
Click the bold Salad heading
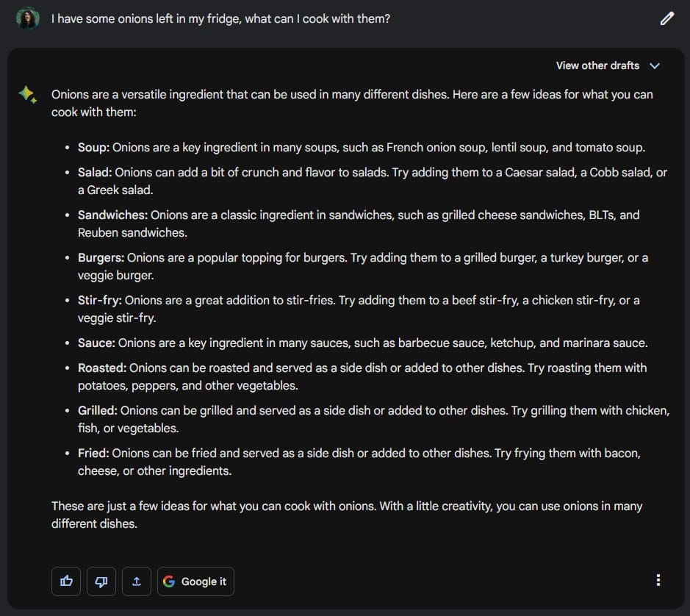tap(95, 172)
